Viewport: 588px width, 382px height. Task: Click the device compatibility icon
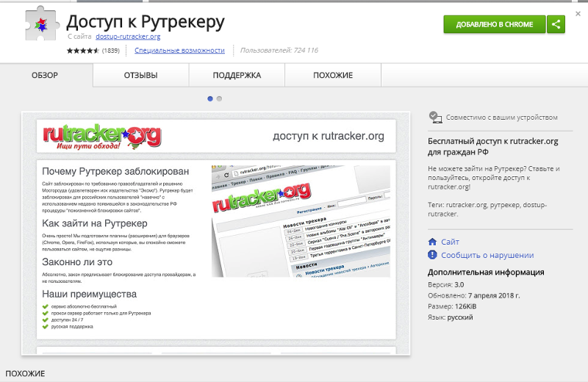click(435, 118)
